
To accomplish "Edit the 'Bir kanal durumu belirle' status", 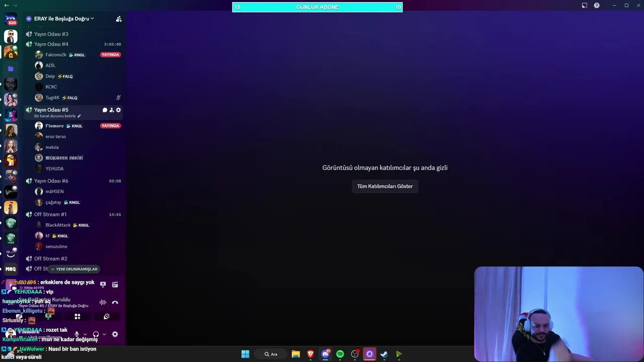I will click(57, 116).
